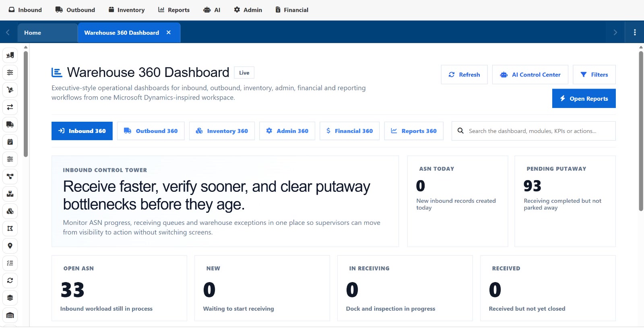Viewport: 644px width, 328px height.
Task: Select the dolly hand-truck sidebar icon
Action: click(10, 90)
